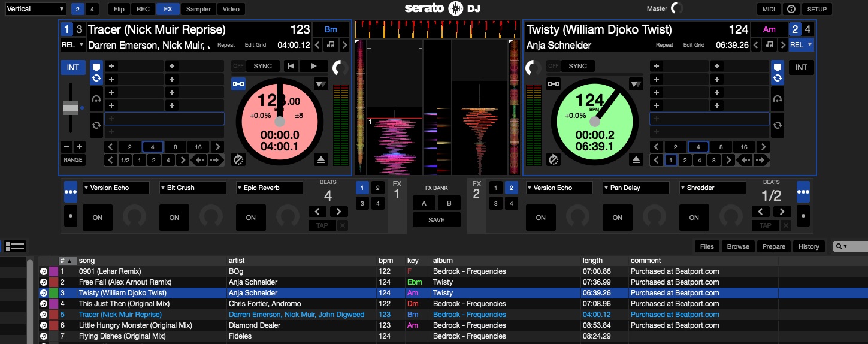This screenshot has width=868, height=344.
Task: Click right deck censor icon below platter
Action: click(x=554, y=159)
